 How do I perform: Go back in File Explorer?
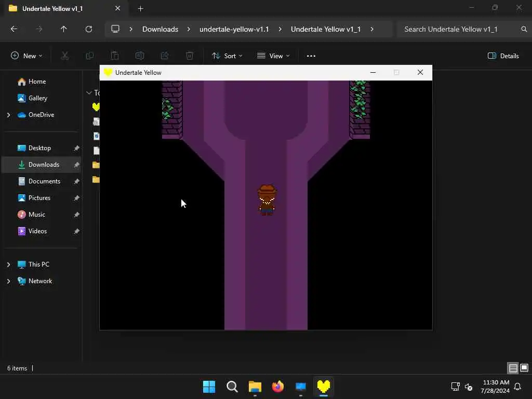(14, 29)
